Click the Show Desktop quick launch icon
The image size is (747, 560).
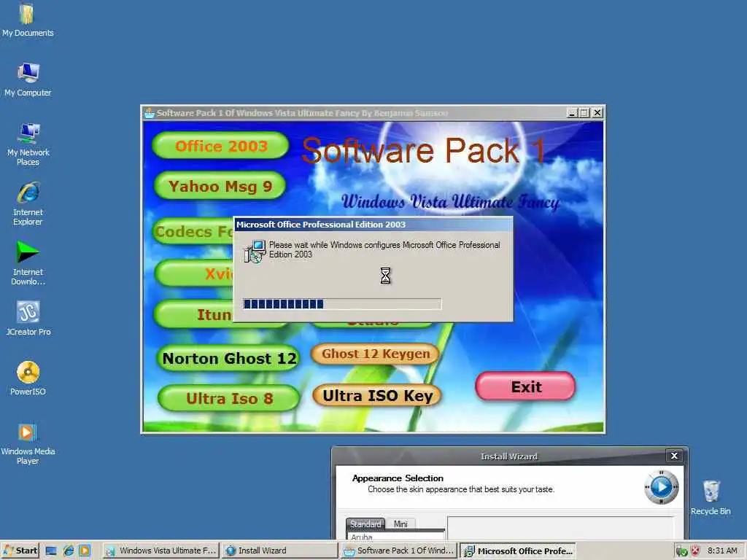point(51,551)
